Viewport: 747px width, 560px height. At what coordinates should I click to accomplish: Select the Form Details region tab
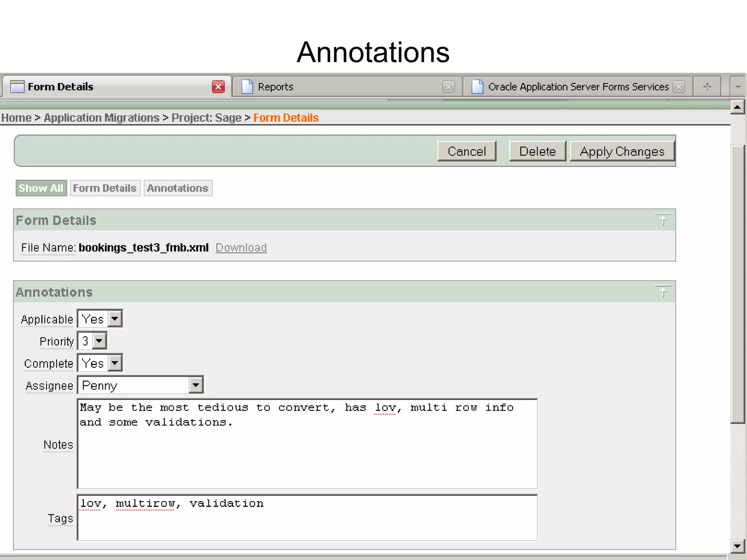coord(105,188)
